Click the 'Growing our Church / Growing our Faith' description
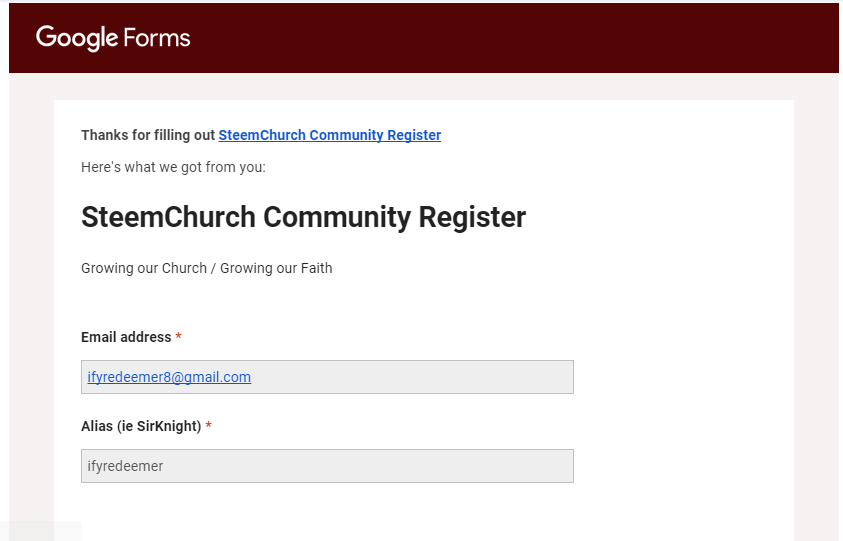Viewport: 843px width, 541px height. pos(206,268)
